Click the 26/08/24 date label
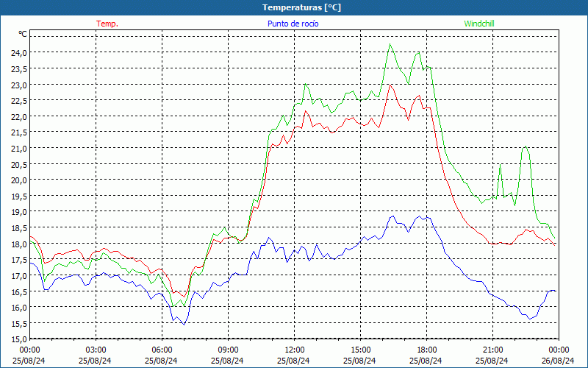 point(558,361)
